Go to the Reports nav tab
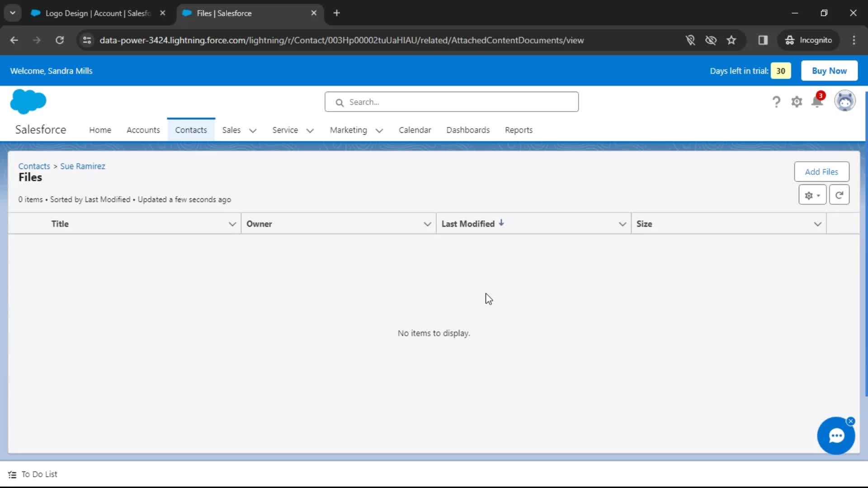Viewport: 868px width, 488px height. pos(519,130)
